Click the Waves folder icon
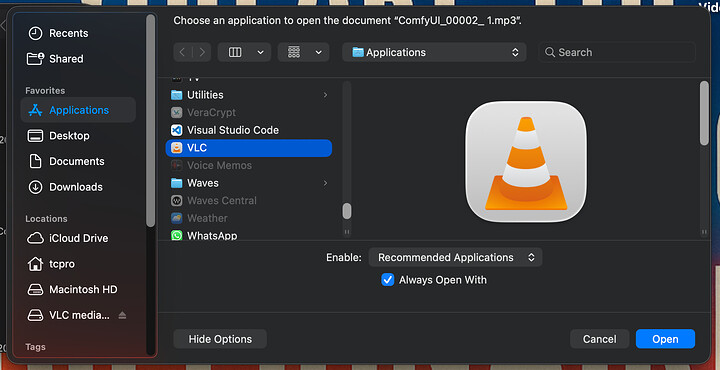Image resolution: width=720 pixels, height=370 pixels. coord(176,183)
